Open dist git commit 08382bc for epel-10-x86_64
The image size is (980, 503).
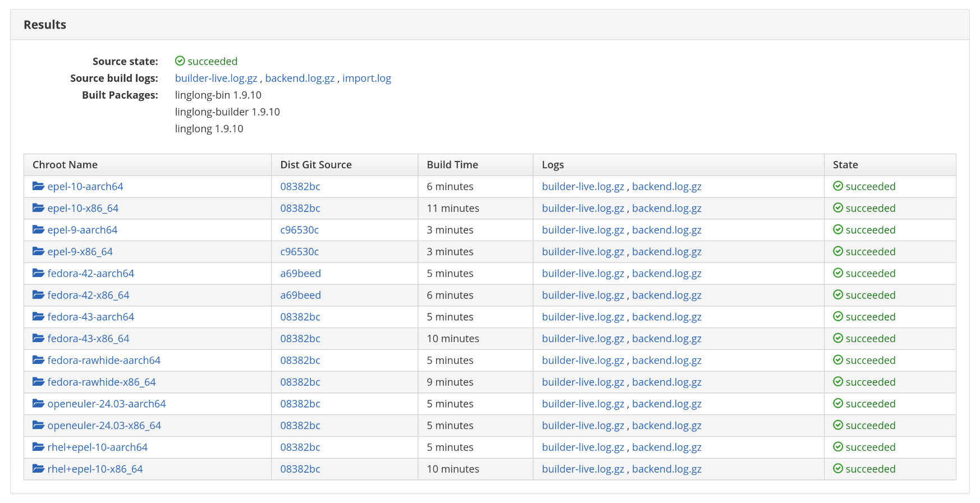coord(300,209)
